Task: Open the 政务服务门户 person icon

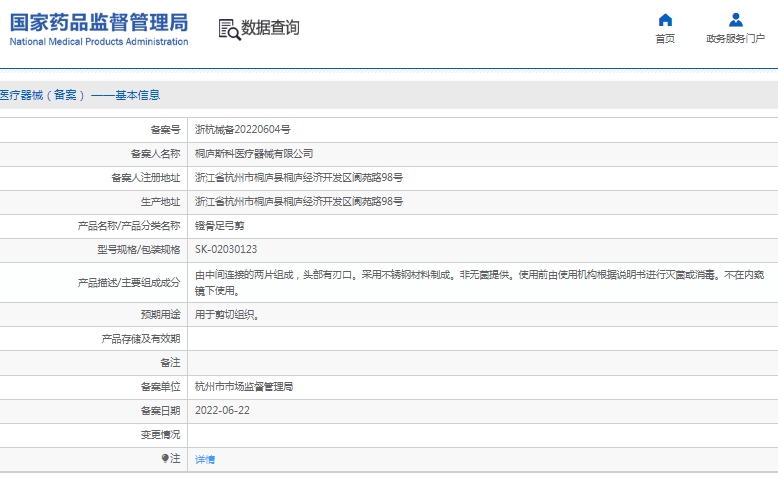Action: (736, 20)
